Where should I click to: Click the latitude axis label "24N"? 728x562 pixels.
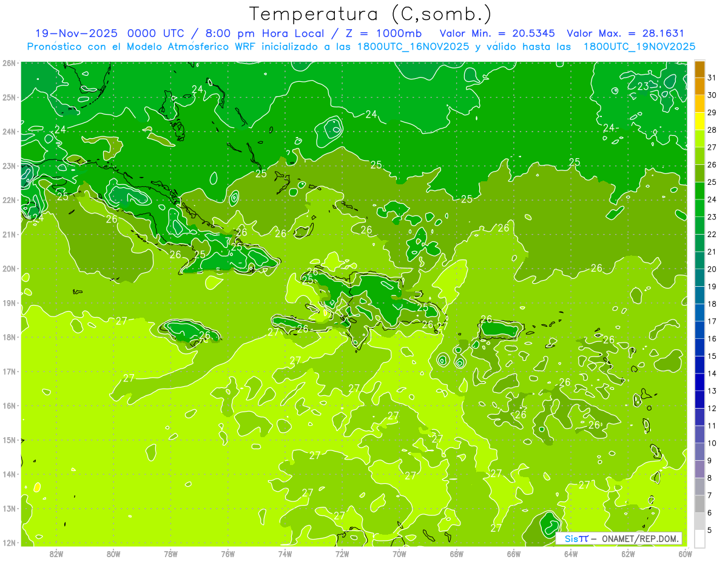coord(8,132)
